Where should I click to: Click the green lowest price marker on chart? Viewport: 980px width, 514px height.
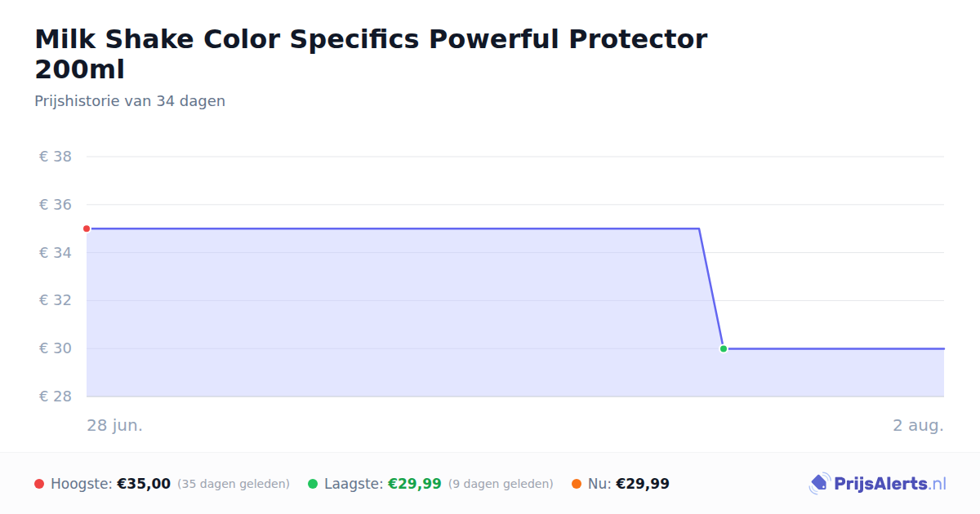724,348
